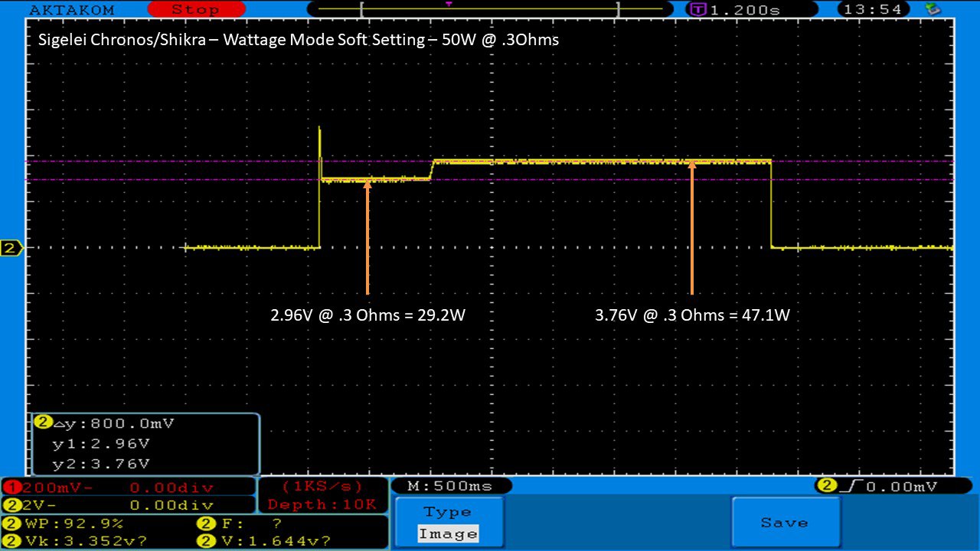
Task: Open the Type Image menu option
Action: (448, 523)
